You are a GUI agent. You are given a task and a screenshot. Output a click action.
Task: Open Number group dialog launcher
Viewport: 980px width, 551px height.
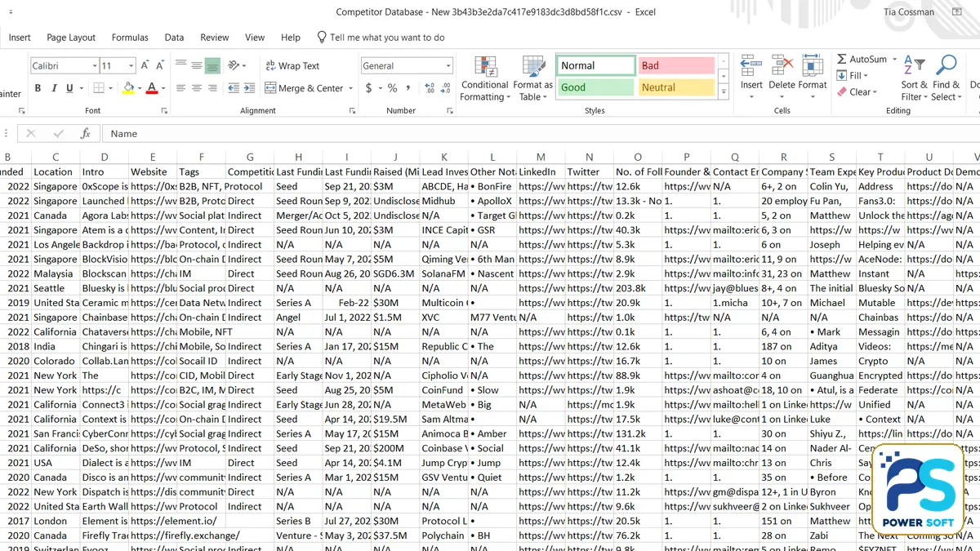[x=450, y=111]
